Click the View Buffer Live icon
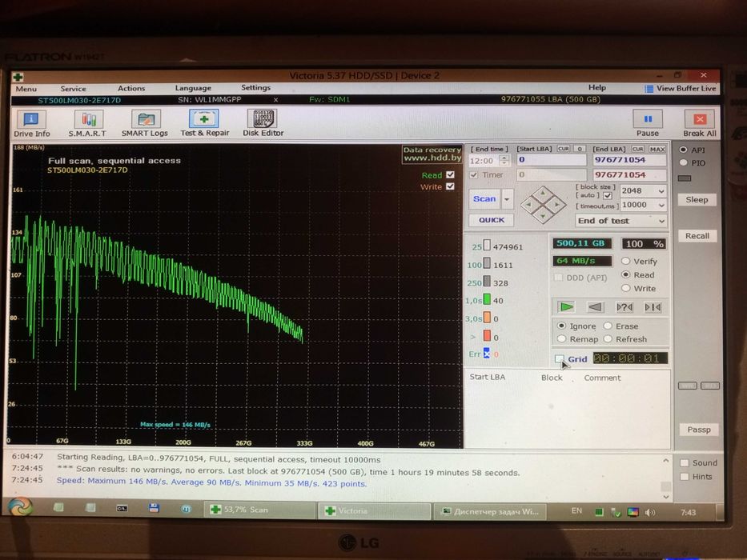The height and width of the screenshot is (560, 747). (x=649, y=89)
